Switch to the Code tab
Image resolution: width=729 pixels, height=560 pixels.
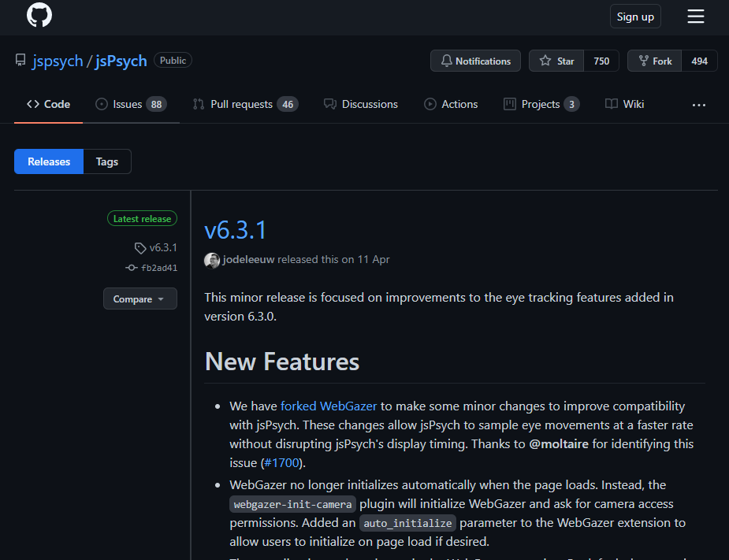(48, 104)
